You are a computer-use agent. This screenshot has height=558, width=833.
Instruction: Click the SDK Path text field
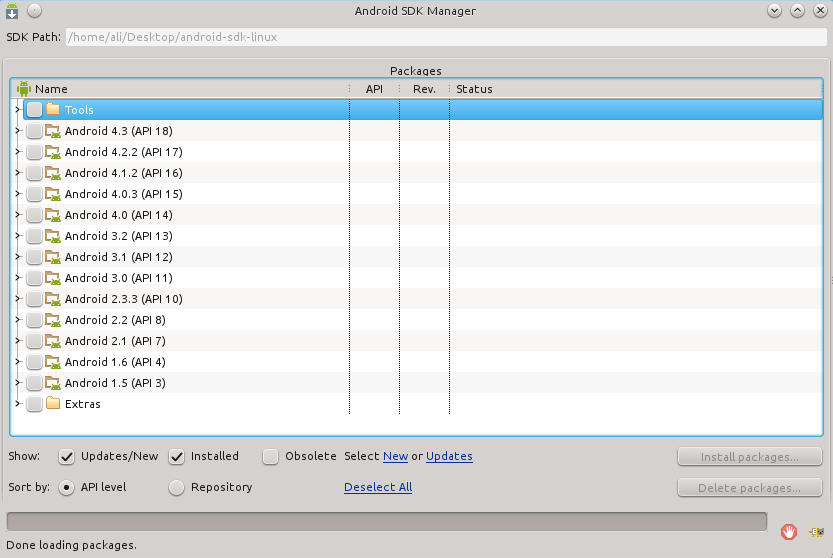click(446, 37)
